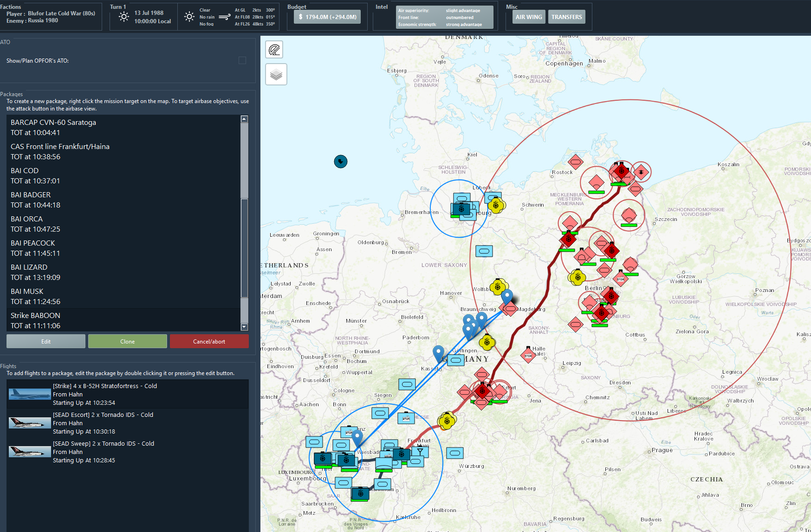
Task: Click yellow marker next to Wolfsburg
Action: tap(499, 287)
